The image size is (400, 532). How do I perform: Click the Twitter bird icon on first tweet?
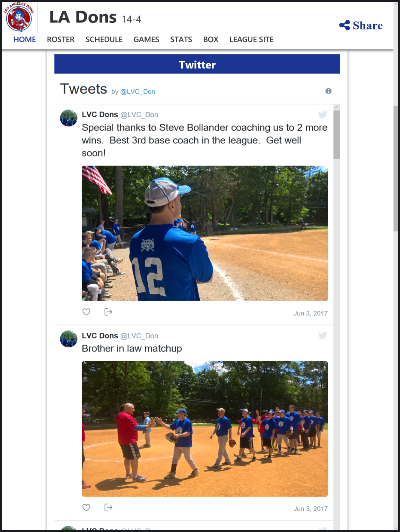pos(322,114)
